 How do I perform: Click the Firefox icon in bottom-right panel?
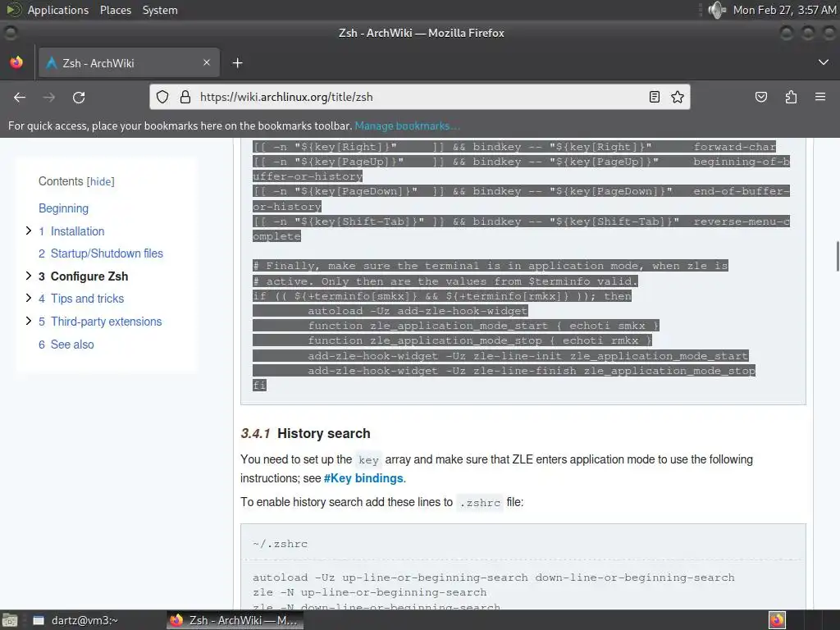(777, 620)
